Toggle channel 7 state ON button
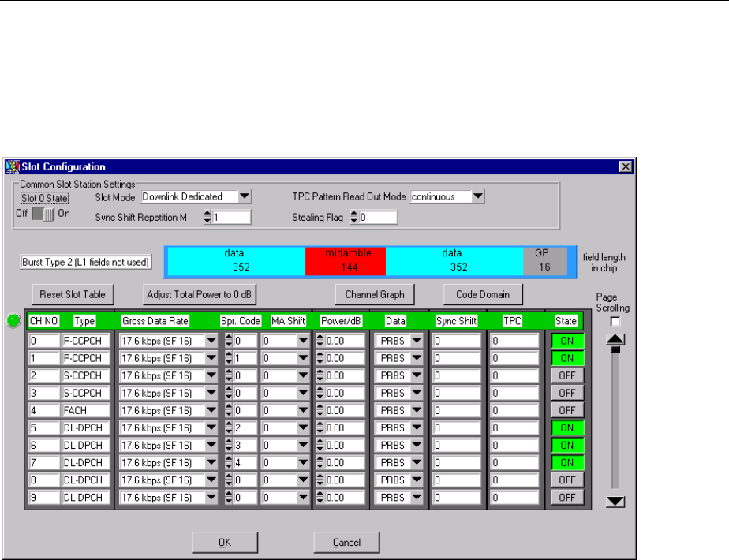 click(567, 463)
